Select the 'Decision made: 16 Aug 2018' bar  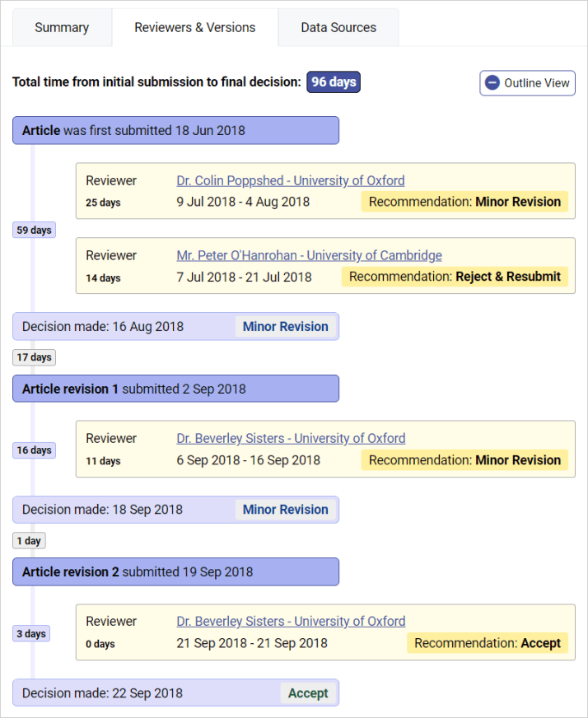point(175,326)
